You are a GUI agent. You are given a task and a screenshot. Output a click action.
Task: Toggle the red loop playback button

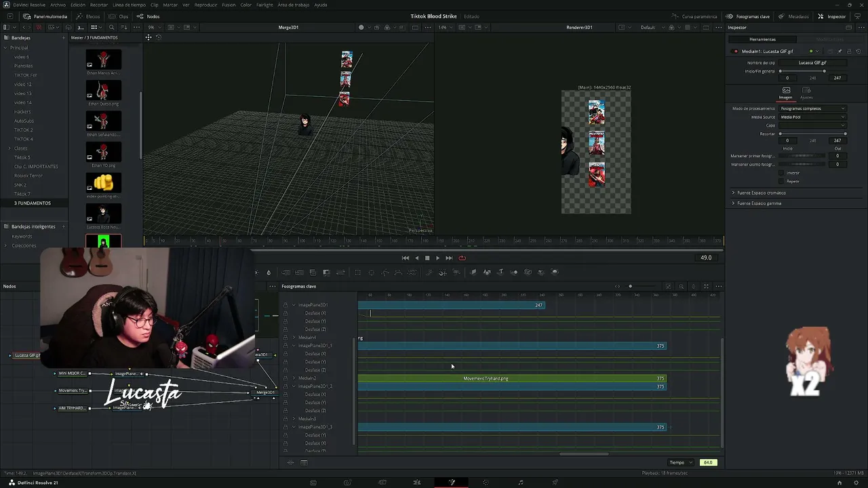(462, 258)
